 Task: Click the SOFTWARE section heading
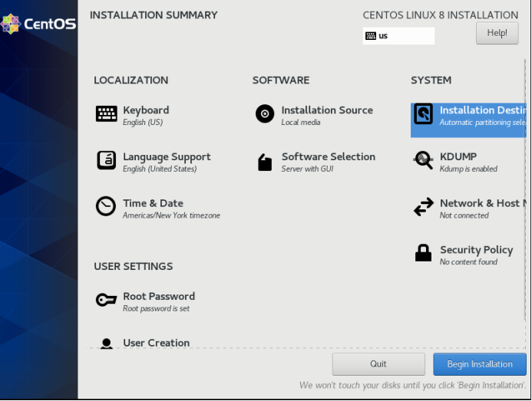pos(281,81)
